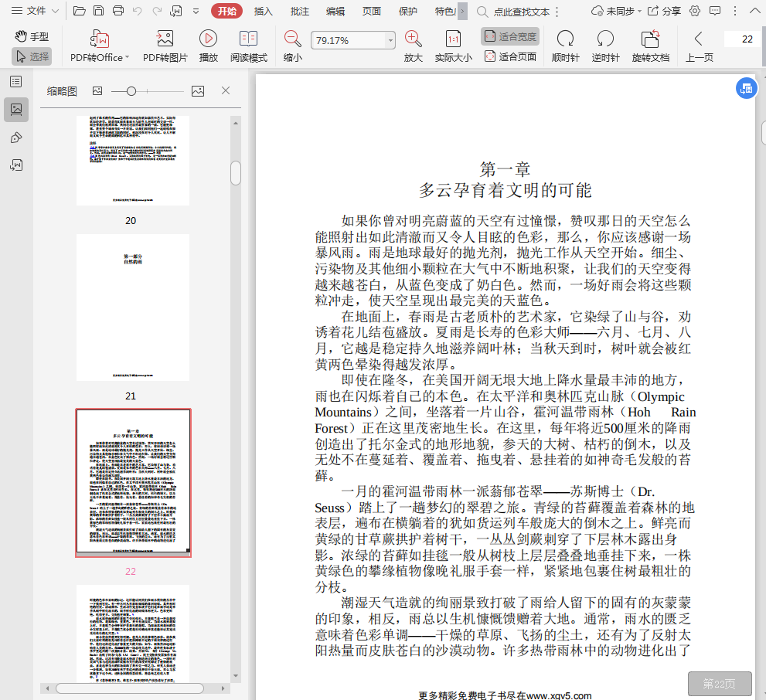This screenshot has width=766, height=700.
Task: Open the outline bookmarks sidebar icon
Action: coord(16,82)
